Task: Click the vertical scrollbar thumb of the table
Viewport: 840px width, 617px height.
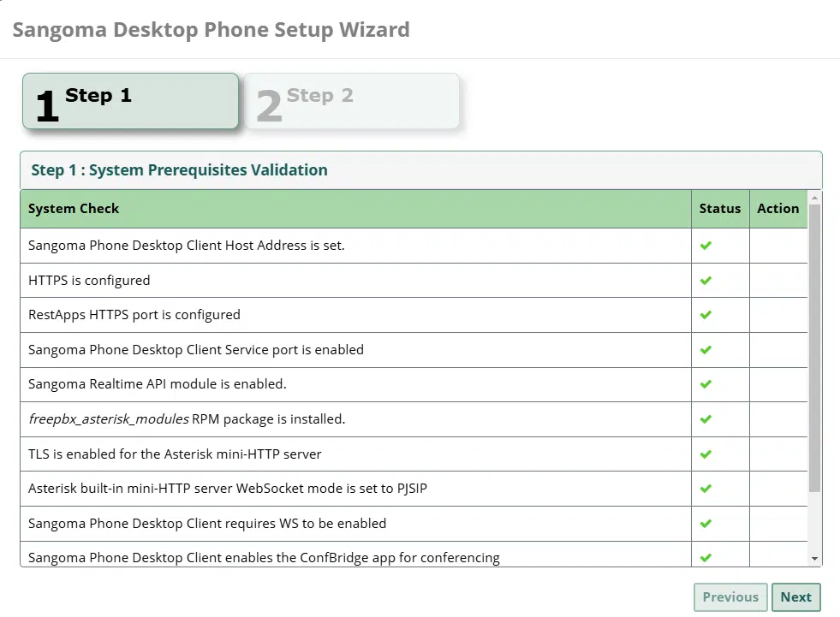Action: pyautogui.click(x=815, y=347)
